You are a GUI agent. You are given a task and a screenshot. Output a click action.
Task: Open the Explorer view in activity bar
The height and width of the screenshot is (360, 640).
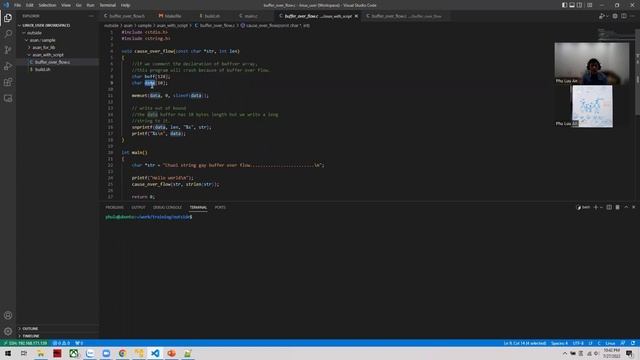[x=8, y=18]
